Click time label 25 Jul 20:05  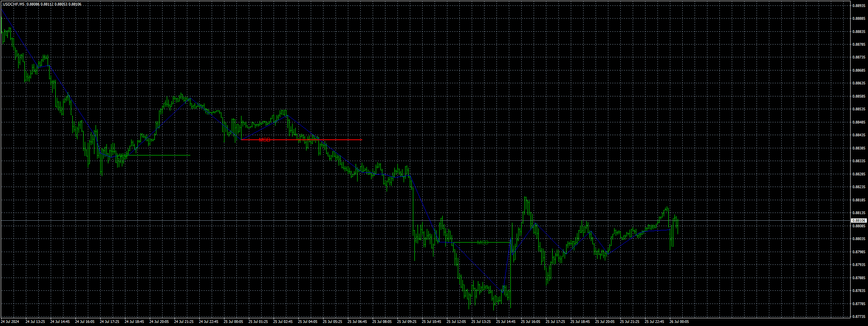pyautogui.click(x=605, y=322)
